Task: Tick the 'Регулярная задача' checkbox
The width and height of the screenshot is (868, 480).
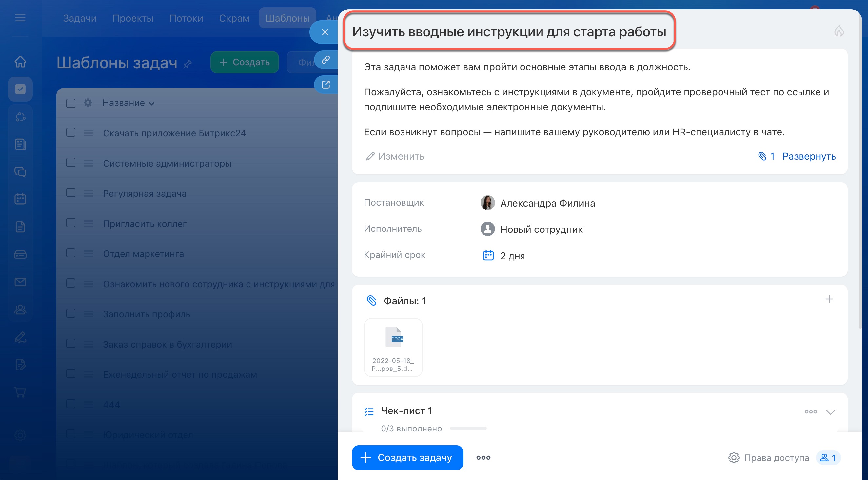Action: [x=71, y=193]
